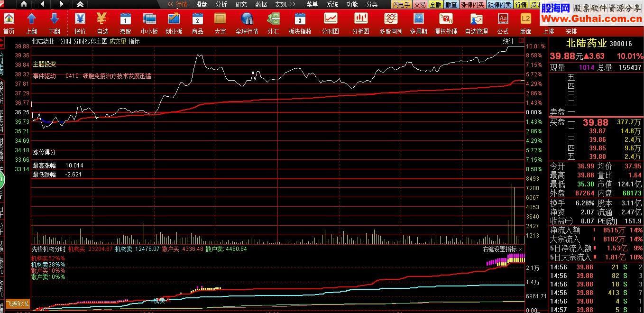Screen dimensions: 644x313
Task: Open 复权处理 price adjustment tool
Action: 446,23
